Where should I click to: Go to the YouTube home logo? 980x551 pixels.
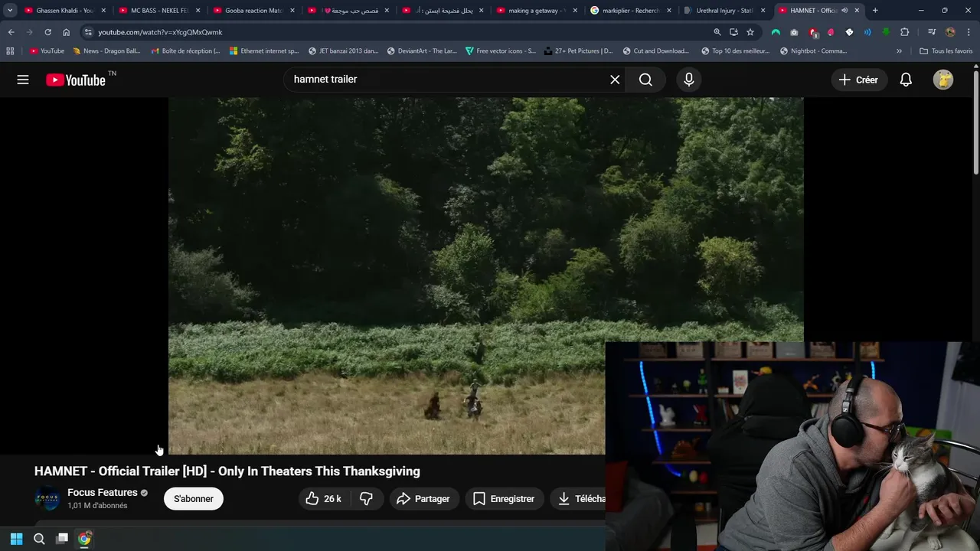click(76, 80)
